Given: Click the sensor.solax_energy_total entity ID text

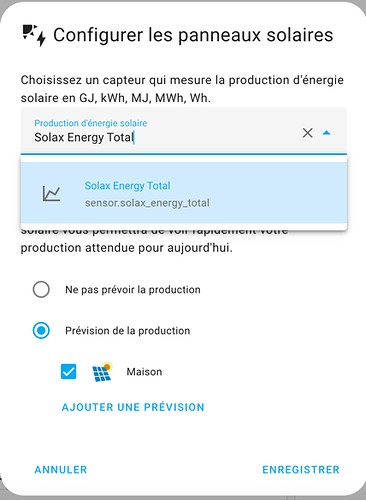Looking at the screenshot, I should coord(147,203).
